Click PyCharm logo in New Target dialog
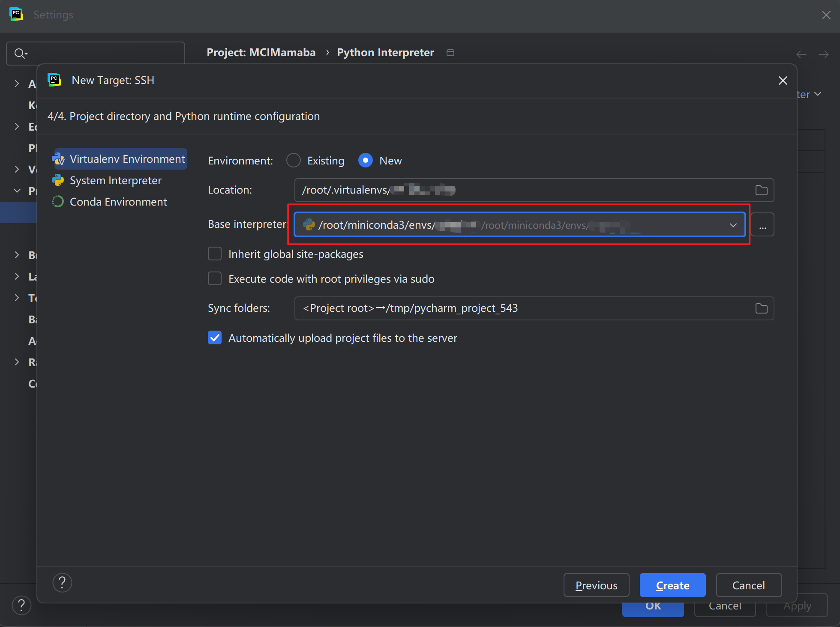Viewport: 840px width, 627px height. pyautogui.click(x=54, y=80)
